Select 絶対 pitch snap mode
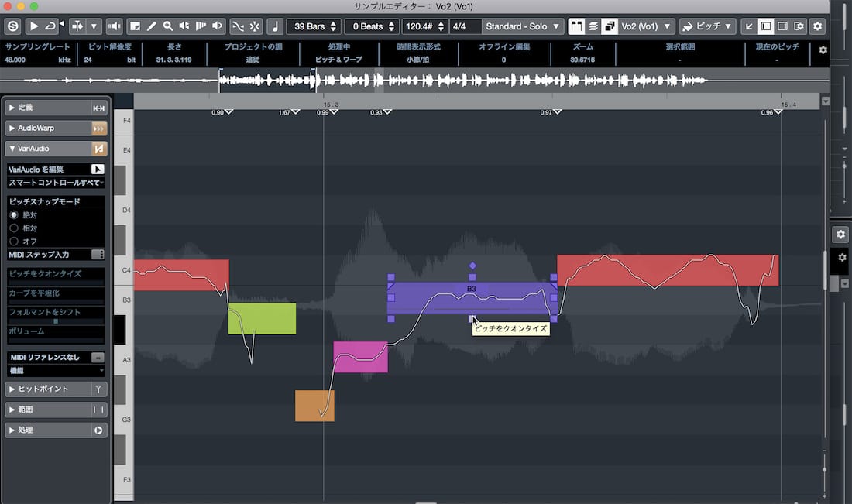 [x=14, y=215]
